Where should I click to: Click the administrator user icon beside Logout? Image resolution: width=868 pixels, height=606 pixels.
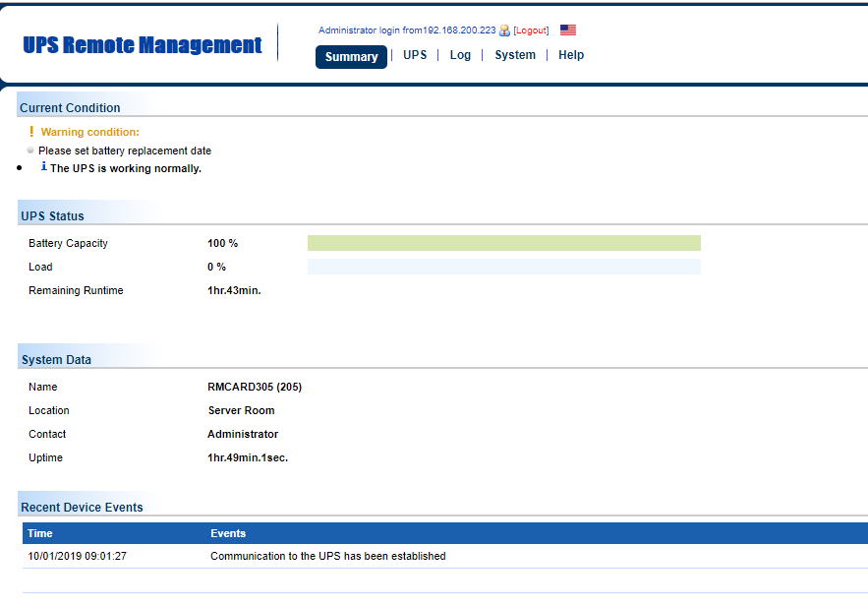point(504,30)
